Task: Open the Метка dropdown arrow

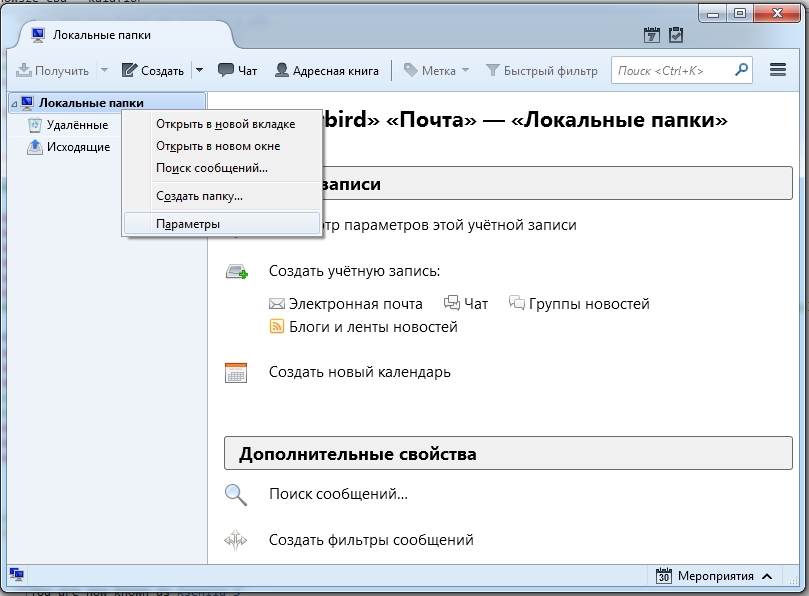Action: [465, 70]
